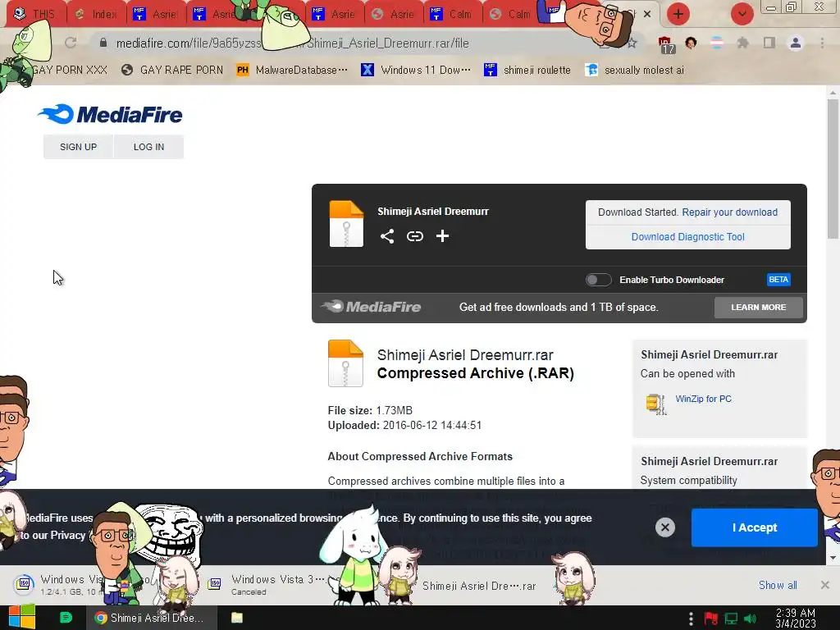Click the plus icon to save the file
Viewport: 840px width, 630px height.
(442, 236)
